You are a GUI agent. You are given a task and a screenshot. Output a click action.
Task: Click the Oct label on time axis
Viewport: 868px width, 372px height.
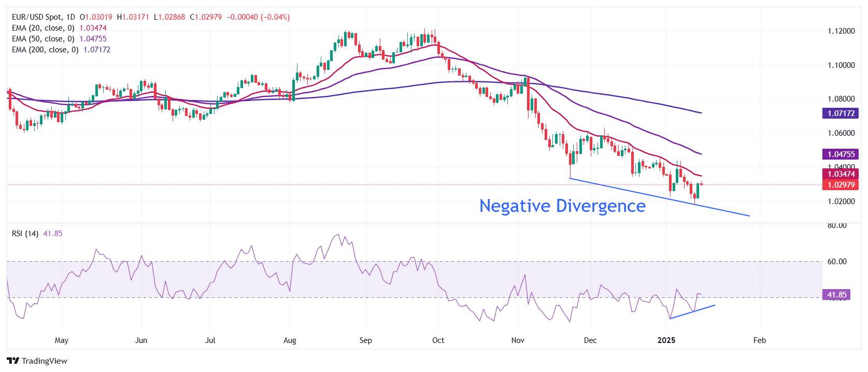click(x=438, y=340)
